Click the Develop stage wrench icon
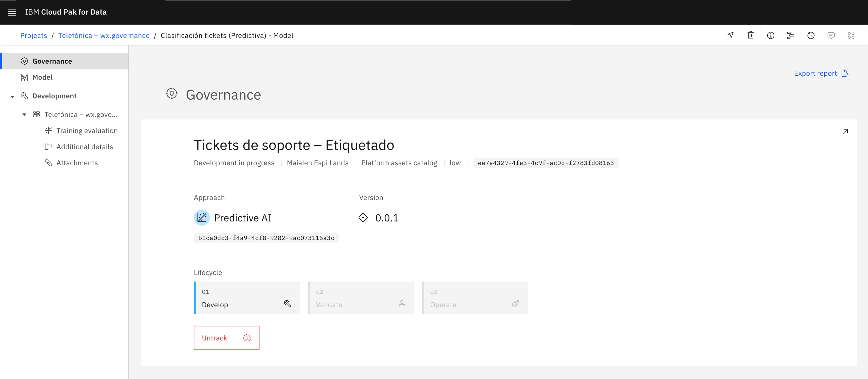The width and height of the screenshot is (868, 379). tap(287, 303)
